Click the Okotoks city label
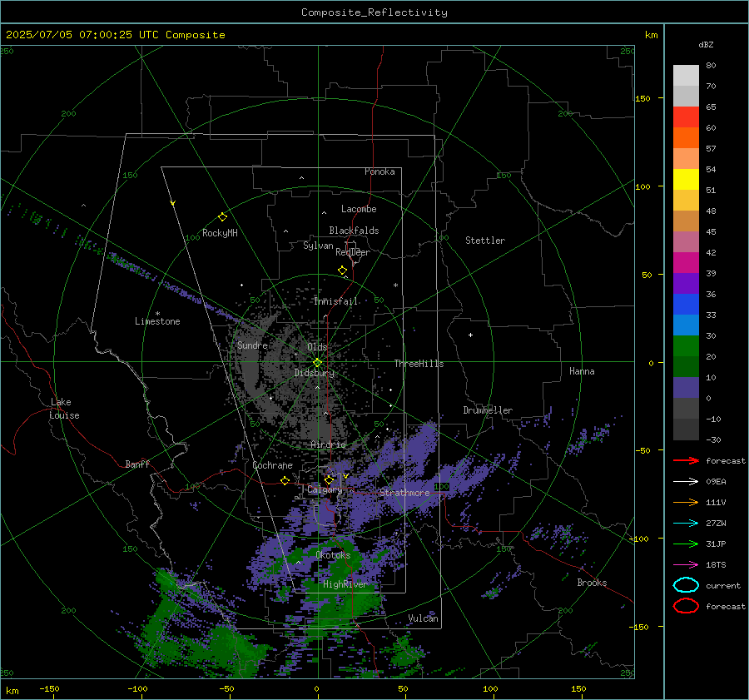The height and width of the screenshot is (700, 749). click(x=333, y=555)
